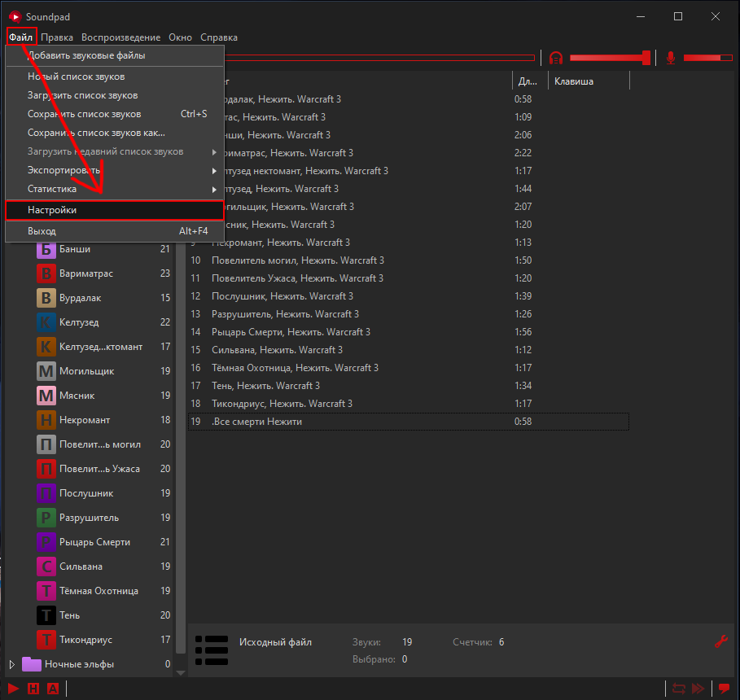The image size is (740, 700).
Task: Select the Повелит...ь Ужаса category icon
Action: pos(46,469)
